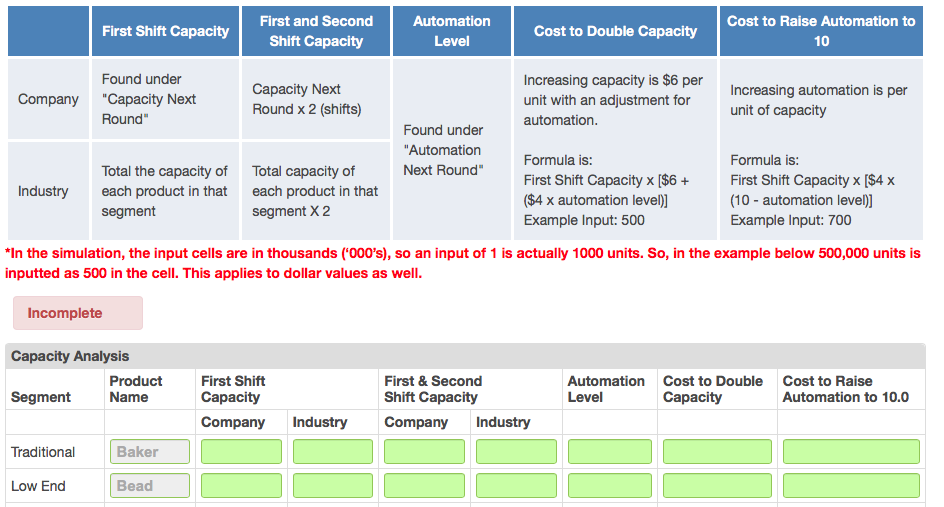Click Low End First & Second Shift Industry cell
Image resolution: width=944 pixels, height=507 pixels.
pos(517,485)
